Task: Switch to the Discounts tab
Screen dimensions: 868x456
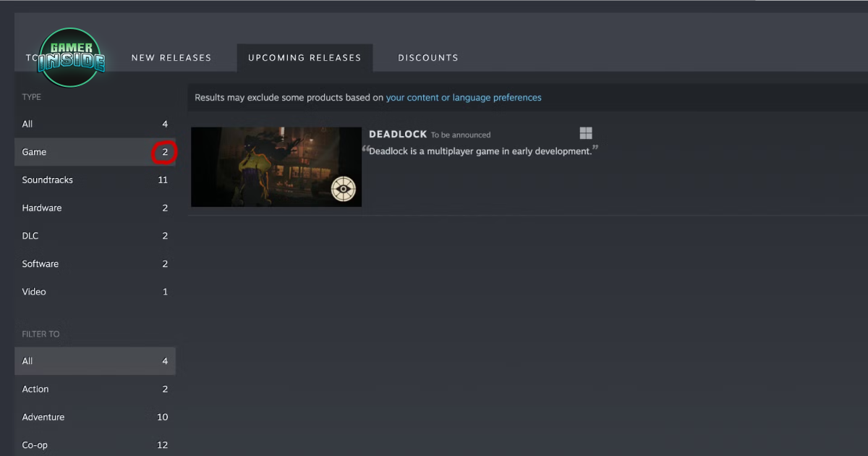Action: (x=428, y=57)
